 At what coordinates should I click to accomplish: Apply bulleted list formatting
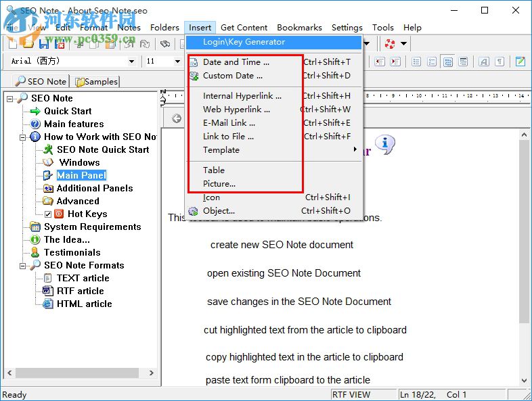(416, 62)
